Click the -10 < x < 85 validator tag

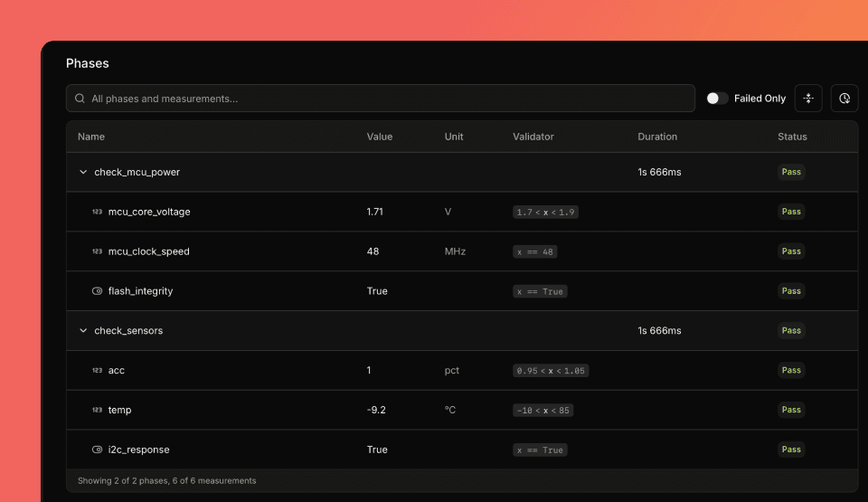click(542, 410)
